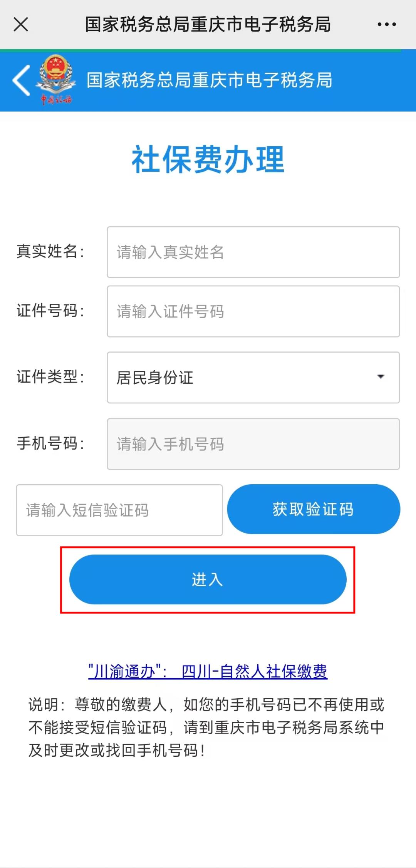This screenshot has height=868, width=416.
Task: Click the 证件号码 field label
Action: tap(50, 311)
